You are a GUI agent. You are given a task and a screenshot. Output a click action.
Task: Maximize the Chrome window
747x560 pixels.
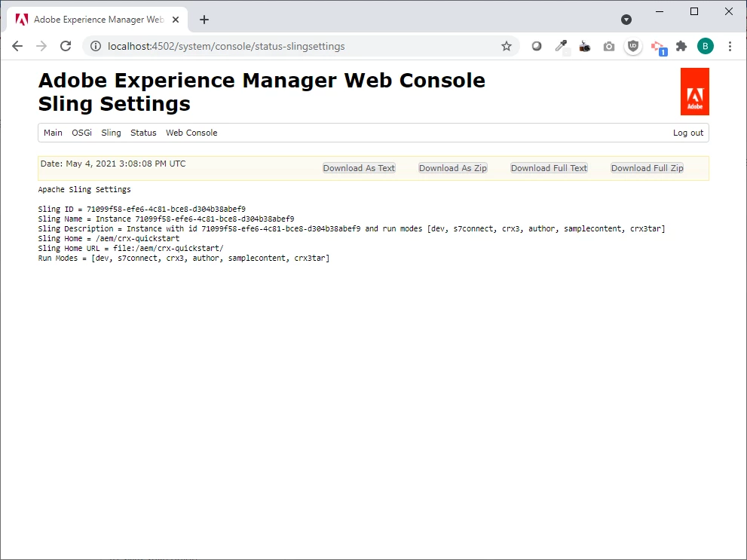tap(694, 11)
